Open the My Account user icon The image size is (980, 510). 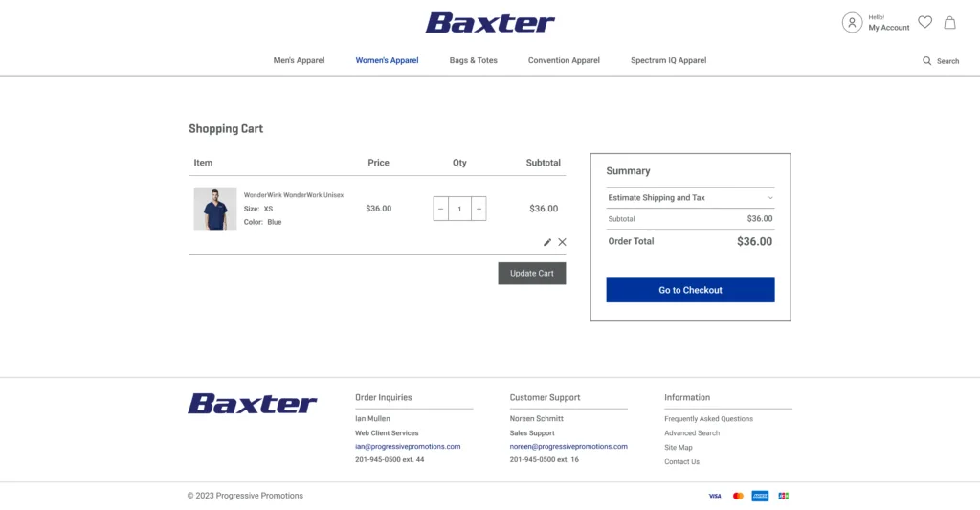(x=852, y=23)
